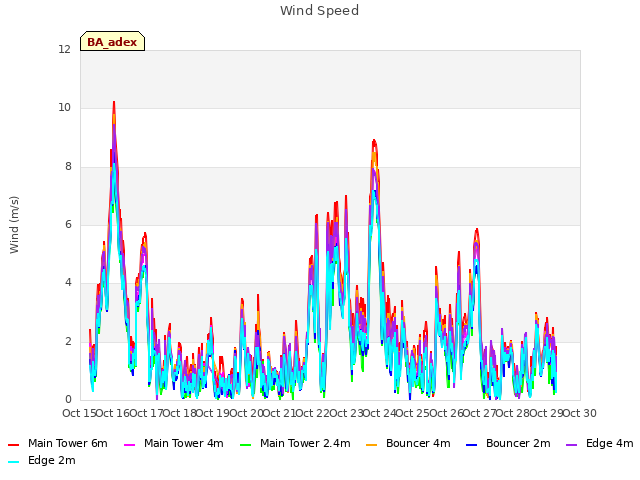640x480 pixels.
Task: Click the Oct 15 x-axis tick label
Action: pyautogui.click(x=80, y=413)
